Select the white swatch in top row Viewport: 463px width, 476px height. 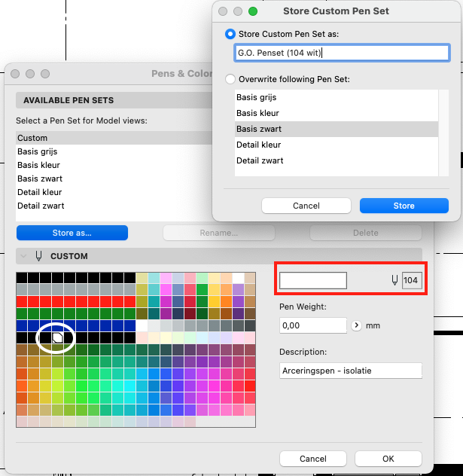238,278
